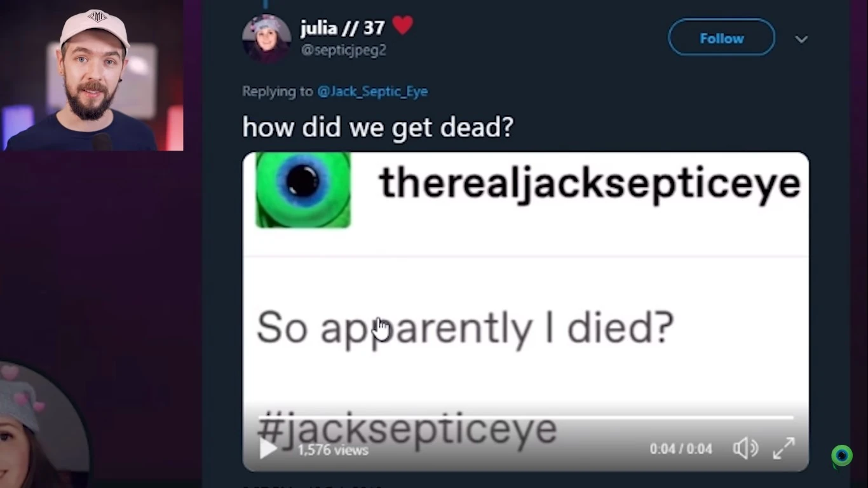Open the tweet options chevron menu
868x488 pixels.
[x=801, y=39]
